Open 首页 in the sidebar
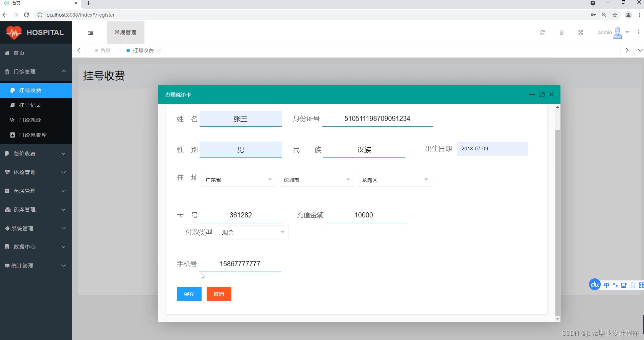This screenshot has height=340, width=644. [36, 53]
